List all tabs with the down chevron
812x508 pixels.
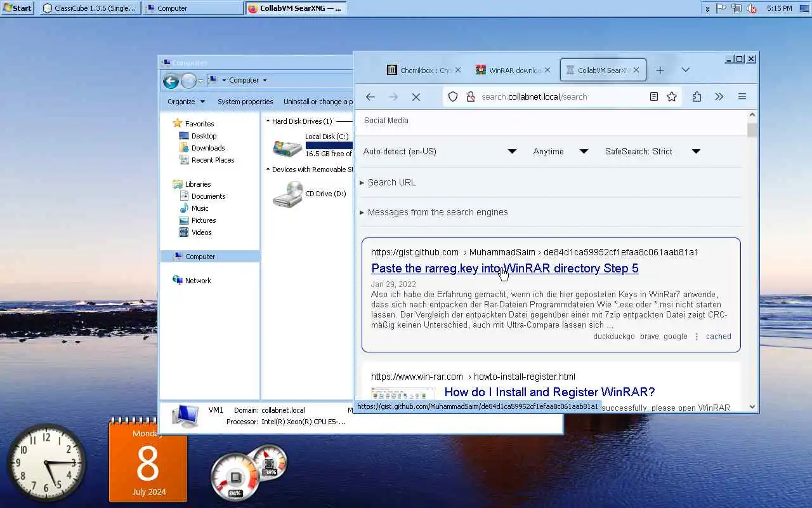click(685, 70)
